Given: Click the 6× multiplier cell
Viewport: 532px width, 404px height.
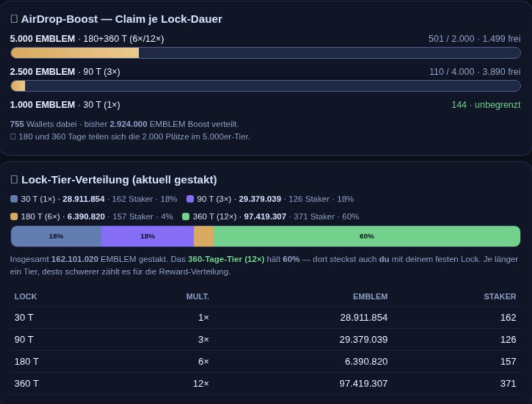Looking at the screenshot, I should click(204, 362).
